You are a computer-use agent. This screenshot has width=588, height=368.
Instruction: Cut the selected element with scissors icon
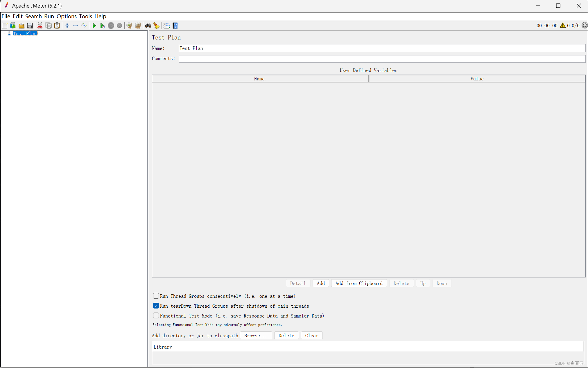pos(40,26)
